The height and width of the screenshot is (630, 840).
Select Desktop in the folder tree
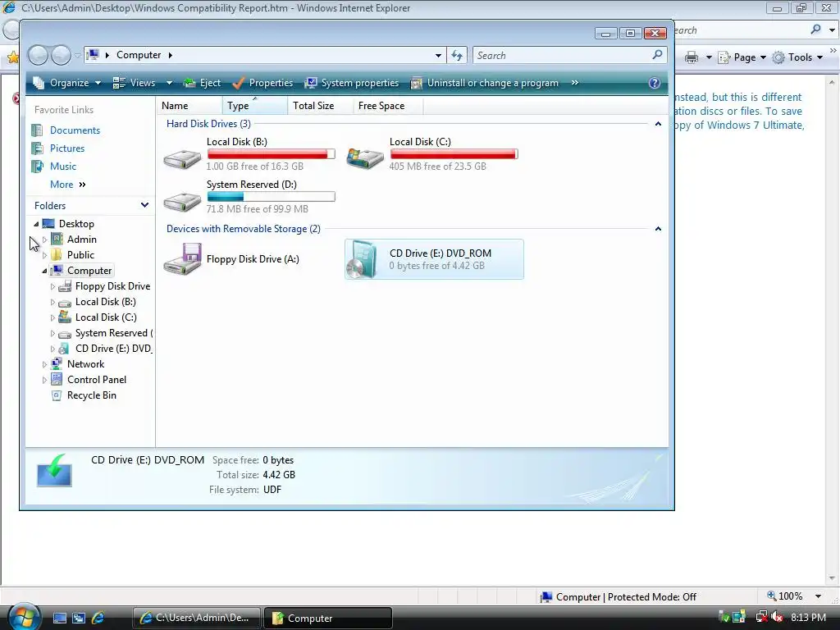76,224
